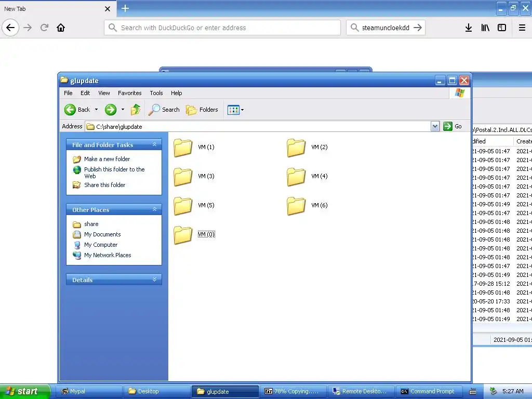Click the 5:27 AM clock
The height and width of the screenshot is (399, 532).
[513, 391]
